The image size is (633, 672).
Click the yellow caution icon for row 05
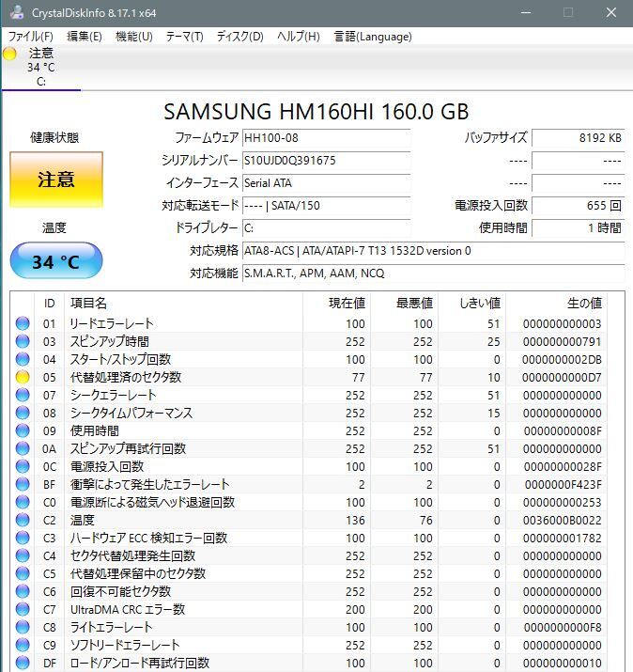click(x=23, y=377)
